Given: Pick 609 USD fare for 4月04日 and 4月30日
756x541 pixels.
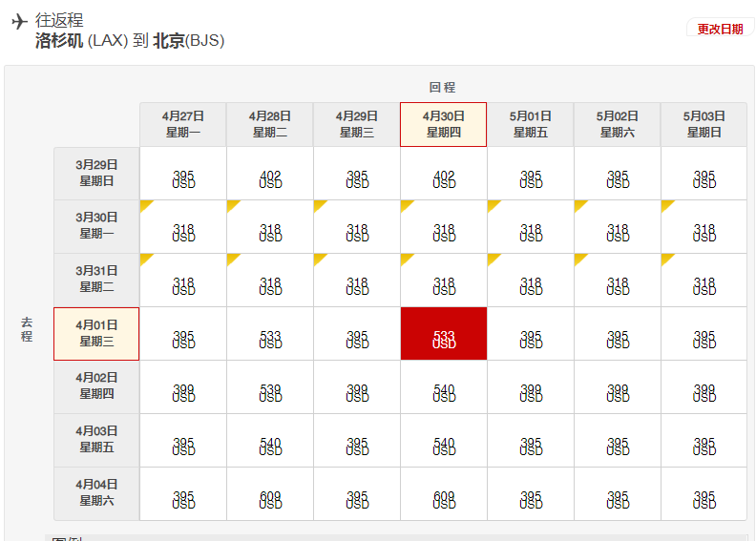Looking at the screenshot, I should point(444,494).
